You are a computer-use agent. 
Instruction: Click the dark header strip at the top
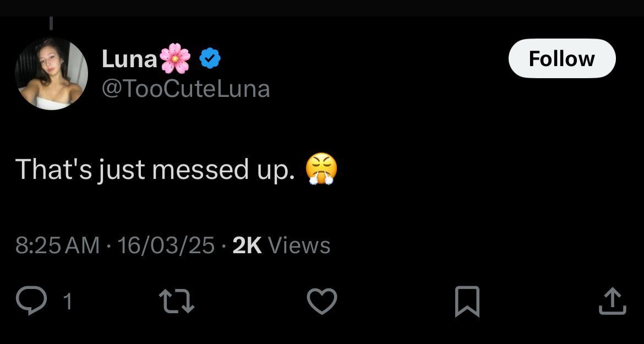click(x=322, y=8)
